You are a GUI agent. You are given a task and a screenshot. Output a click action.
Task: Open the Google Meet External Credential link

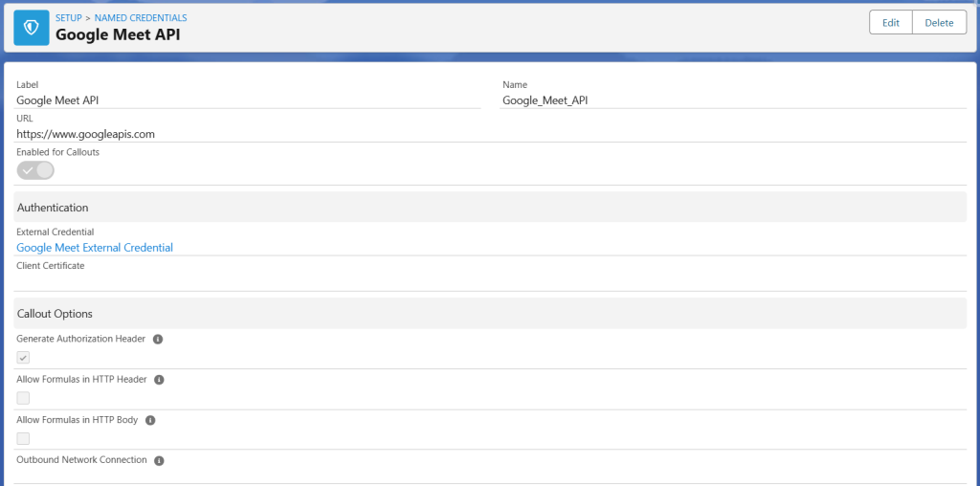(95, 248)
